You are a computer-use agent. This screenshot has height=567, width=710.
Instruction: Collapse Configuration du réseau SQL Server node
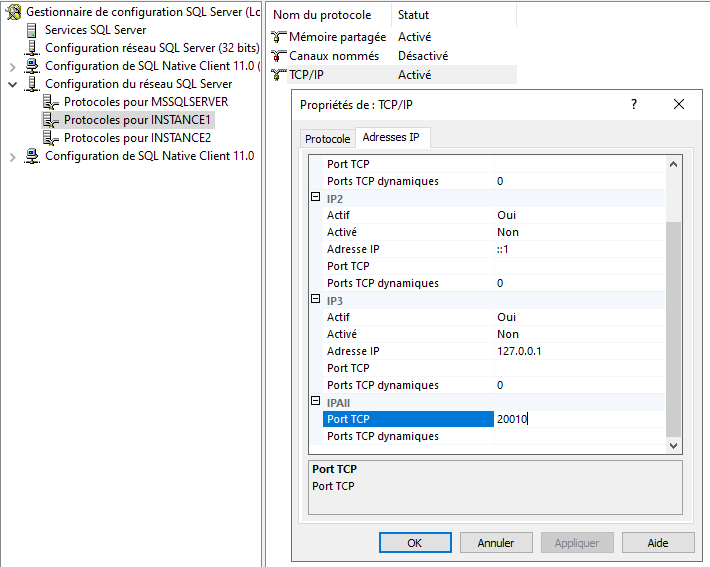click(13, 85)
